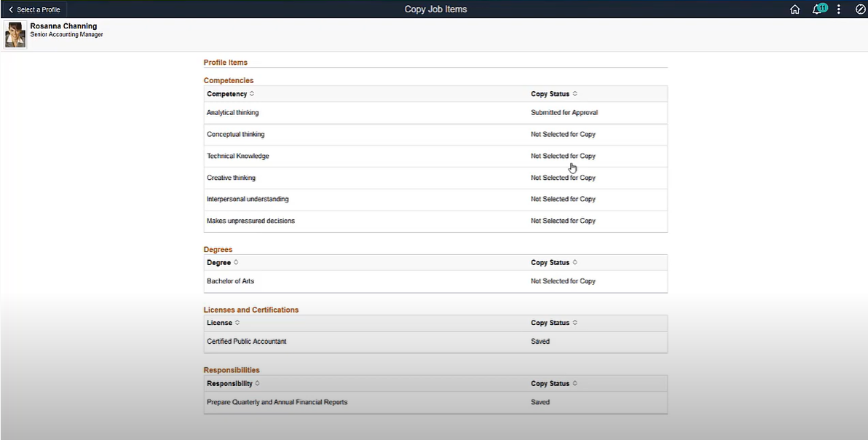Click Copy Status of Creative thinking
Viewport: 868px width, 440px height.
click(x=563, y=178)
